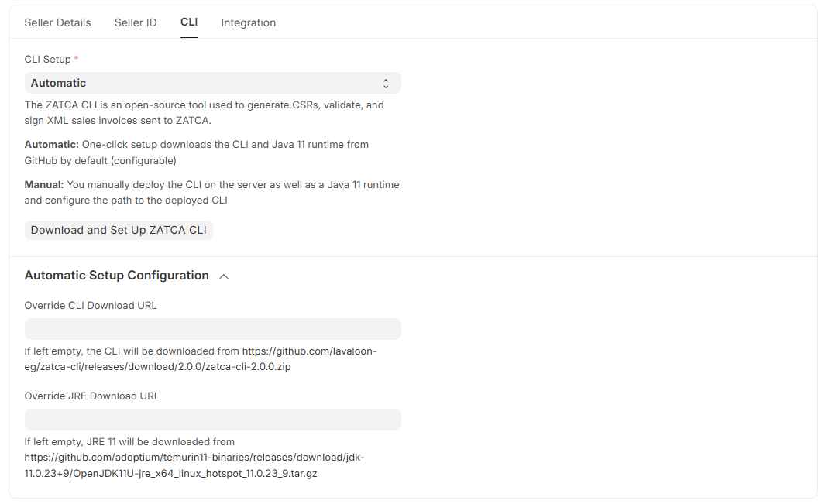825x504 pixels.
Task: Focus the Override JRE Download URL field
Action: (x=212, y=420)
